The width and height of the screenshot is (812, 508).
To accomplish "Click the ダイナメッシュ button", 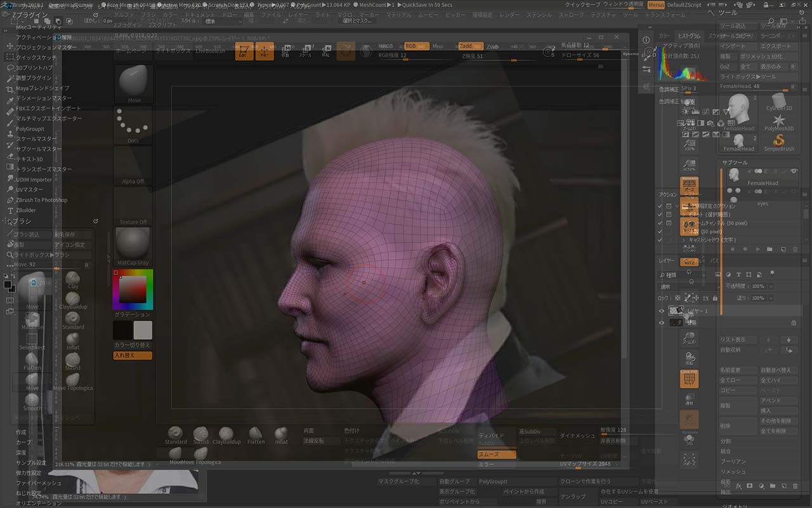I will [577, 436].
